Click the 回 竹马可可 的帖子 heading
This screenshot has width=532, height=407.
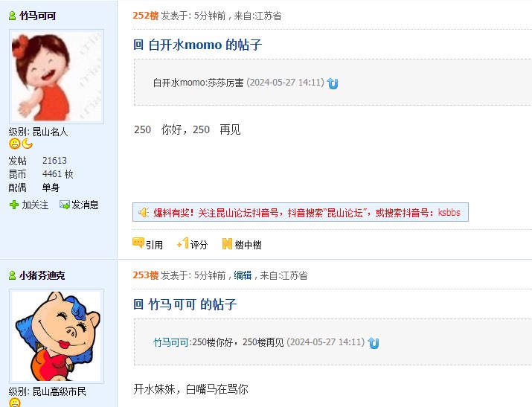(x=185, y=304)
